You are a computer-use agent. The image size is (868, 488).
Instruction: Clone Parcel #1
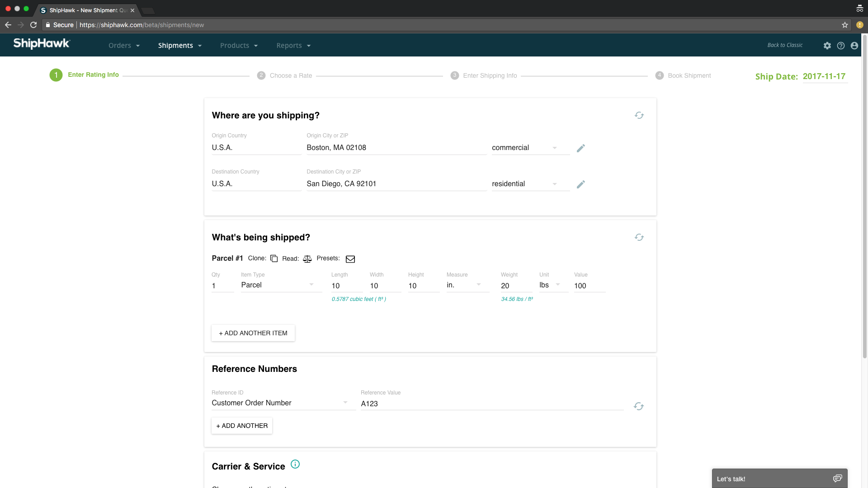click(x=274, y=258)
